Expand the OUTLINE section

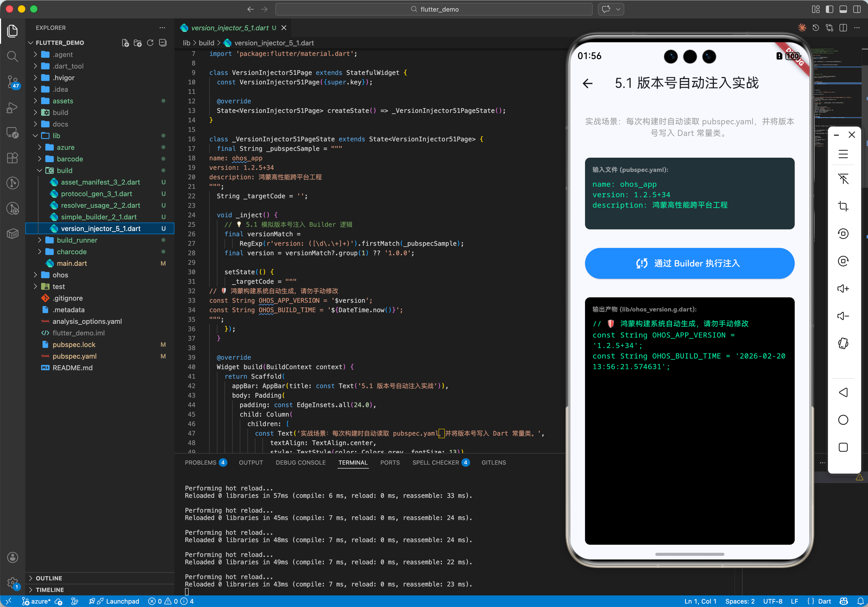pos(49,578)
